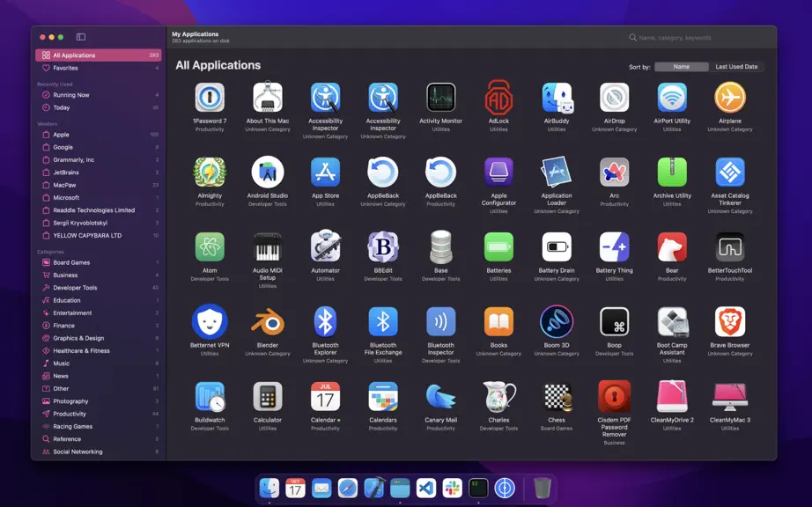This screenshot has width=812, height=507.
Task: Open the Canary Mail icon
Action: click(x=440, y=397)
